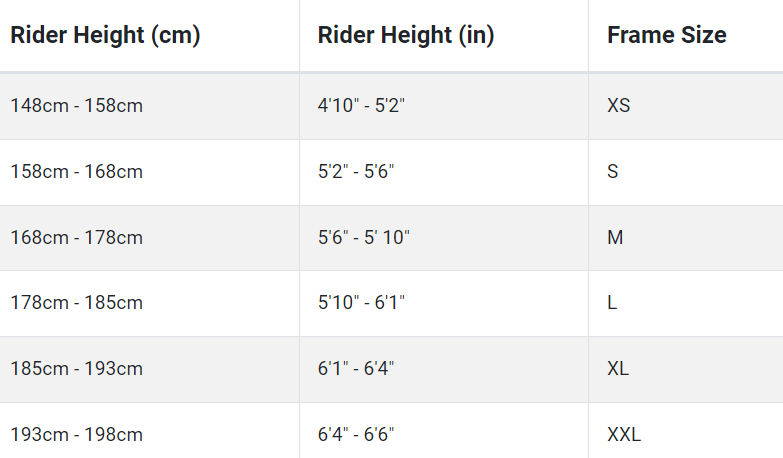783x458 pixels.
Task: Click the L frame size cell
Action: click(686, 304)
